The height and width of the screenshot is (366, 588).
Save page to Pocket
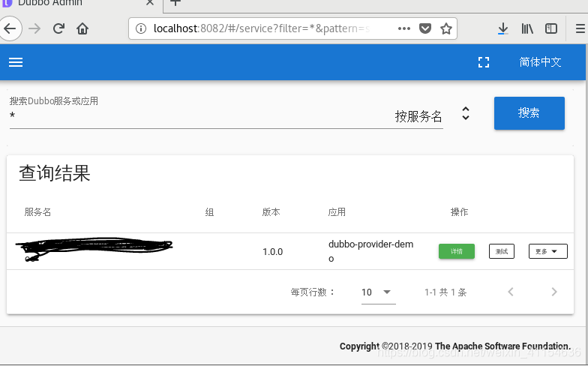click(x=424, y=28)
